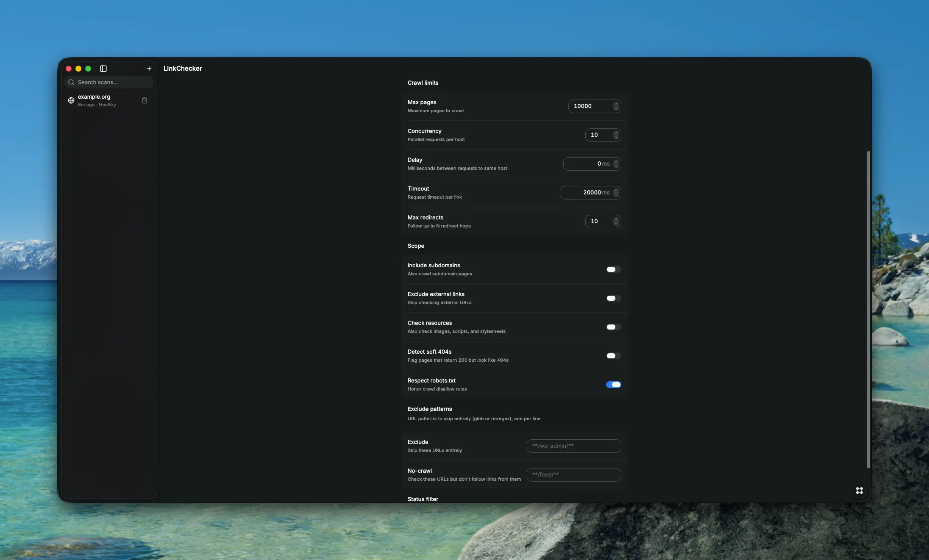Image resolution: width=929 pixels, height=560 pixels.
Task: Click 'Milliseconds between requests to same host'
Action: point(457,168)
